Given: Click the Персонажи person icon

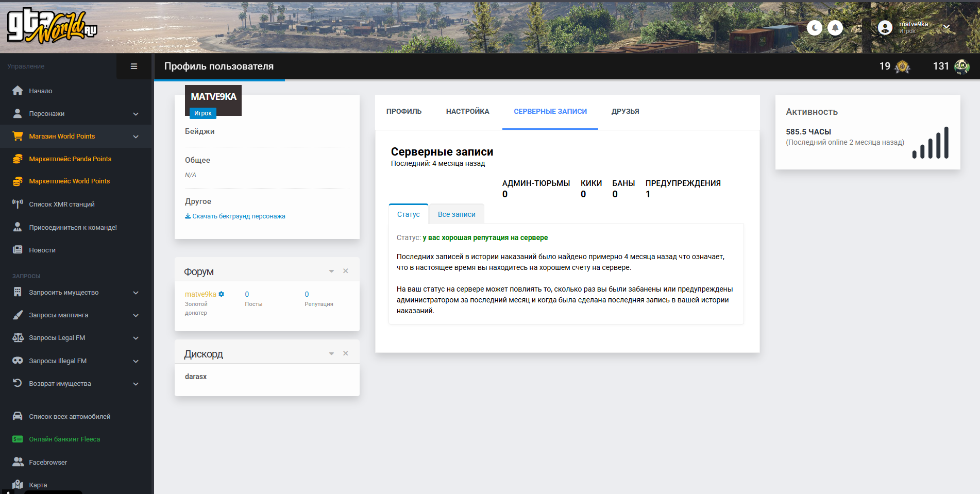Looking at the screenshot, I should pos(18,113).
